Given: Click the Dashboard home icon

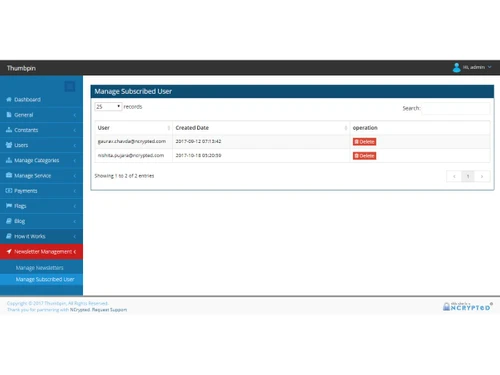Looking at the screenshot, I should click(9, 99).
